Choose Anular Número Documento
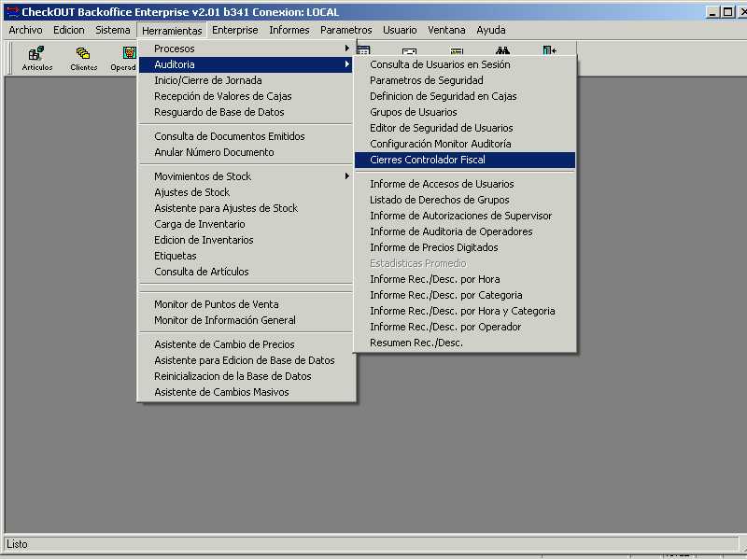747x560 pixels. point(246,152)
